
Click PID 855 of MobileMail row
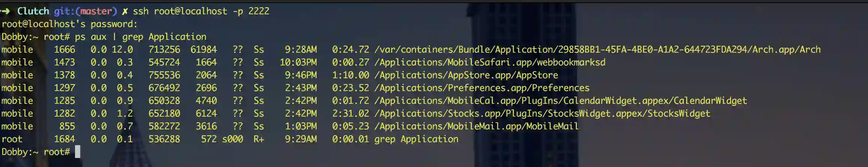pos(67,126)
